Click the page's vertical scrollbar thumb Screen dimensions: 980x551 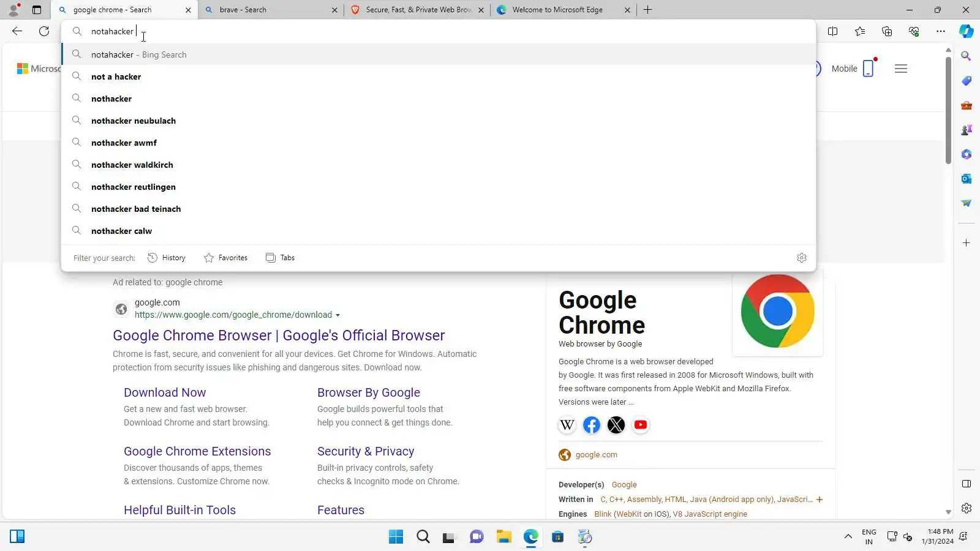948,110
